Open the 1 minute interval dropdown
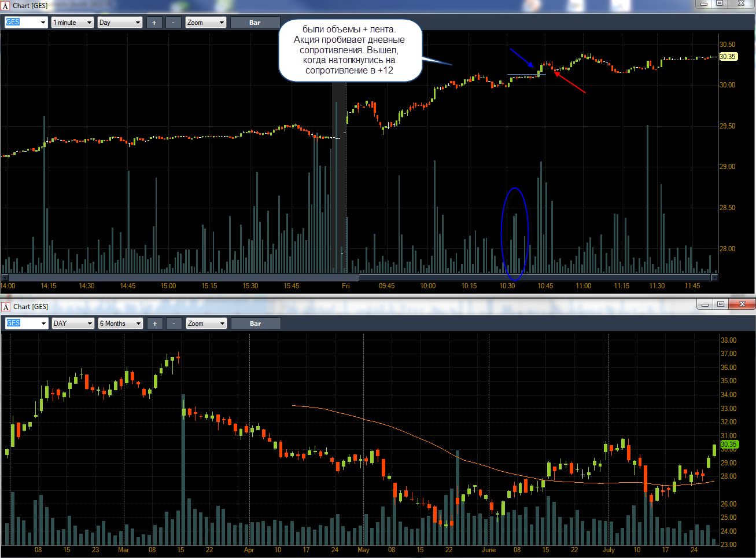 pos(72,23)
